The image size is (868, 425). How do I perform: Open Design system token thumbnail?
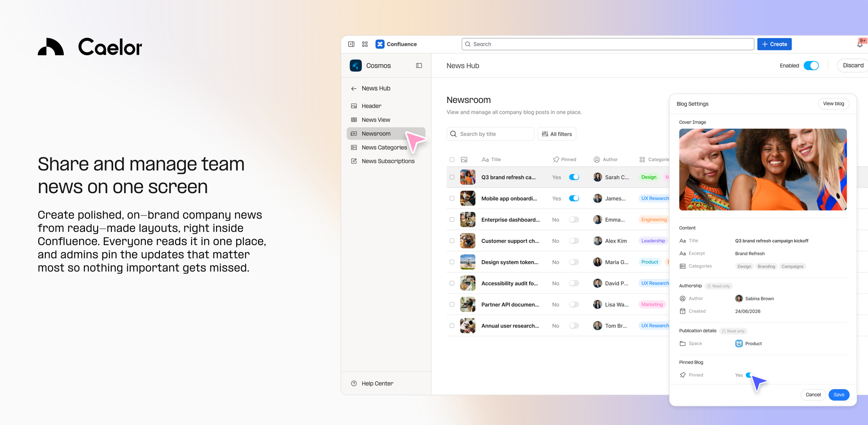(467, 262)
